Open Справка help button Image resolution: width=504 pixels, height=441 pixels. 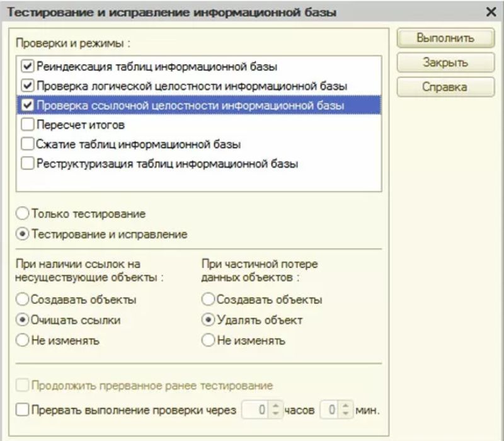445,87
